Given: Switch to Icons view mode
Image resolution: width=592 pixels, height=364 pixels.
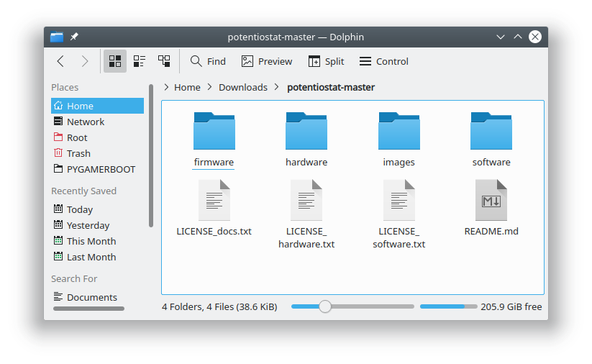Looking at the screenshot, I should click(115, 61).
